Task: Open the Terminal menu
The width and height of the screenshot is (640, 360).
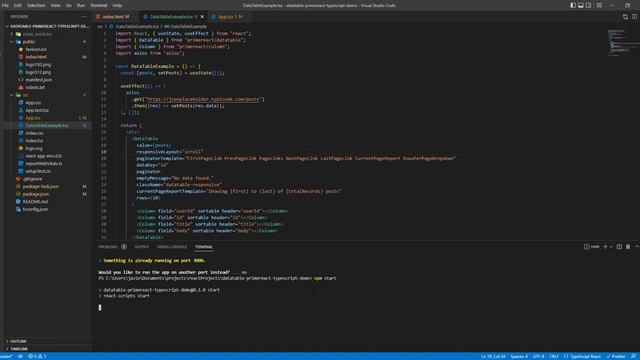Action: click(98, 5)
